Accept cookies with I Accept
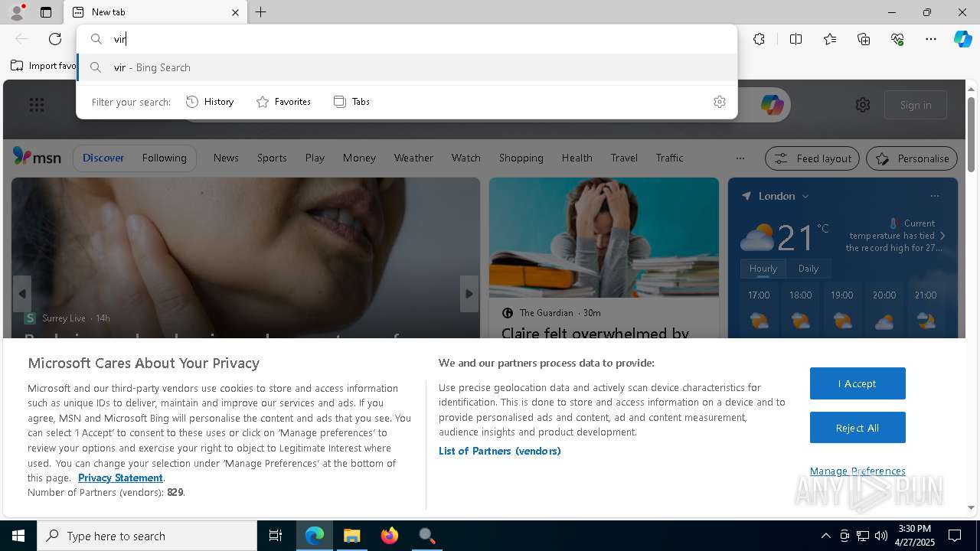 (x=857, y=383)
